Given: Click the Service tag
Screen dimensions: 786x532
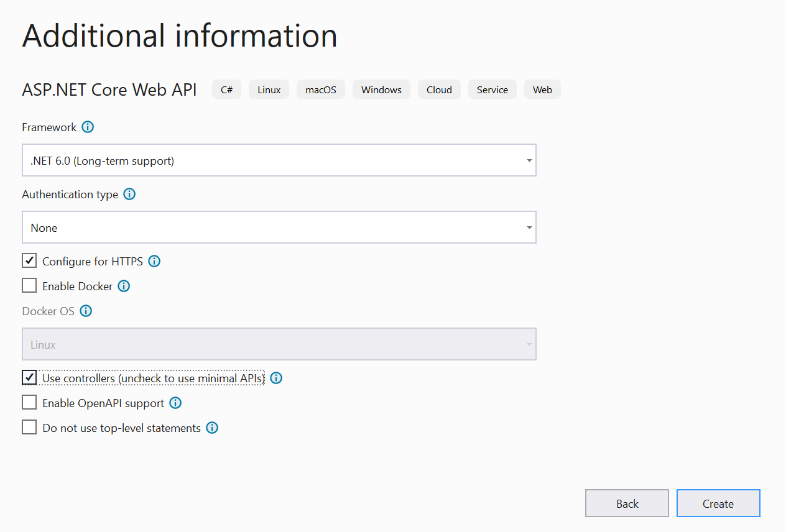Looking at the screenshot, I should [492, 89].
